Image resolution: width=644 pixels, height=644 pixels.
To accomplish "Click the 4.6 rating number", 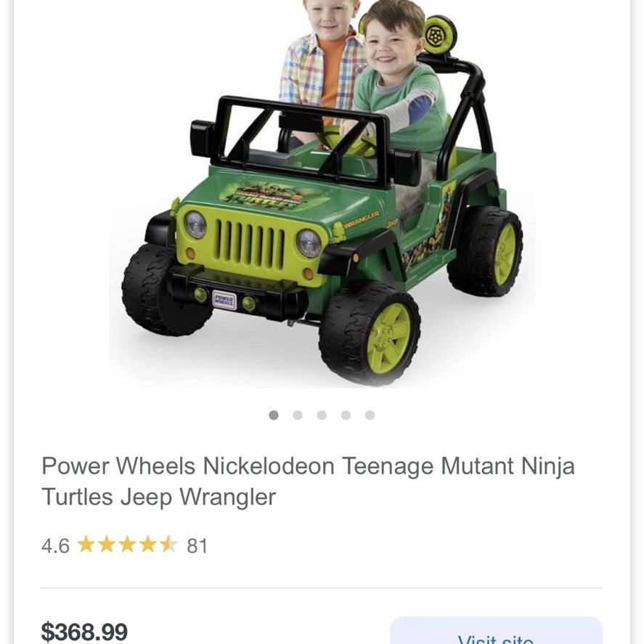I will (x=55, y=546).
